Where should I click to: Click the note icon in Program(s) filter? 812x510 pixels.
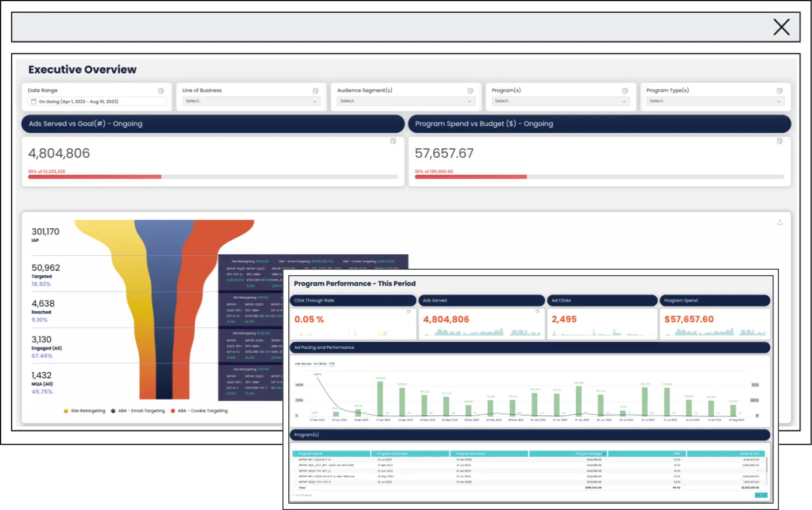tap(625, 91)
